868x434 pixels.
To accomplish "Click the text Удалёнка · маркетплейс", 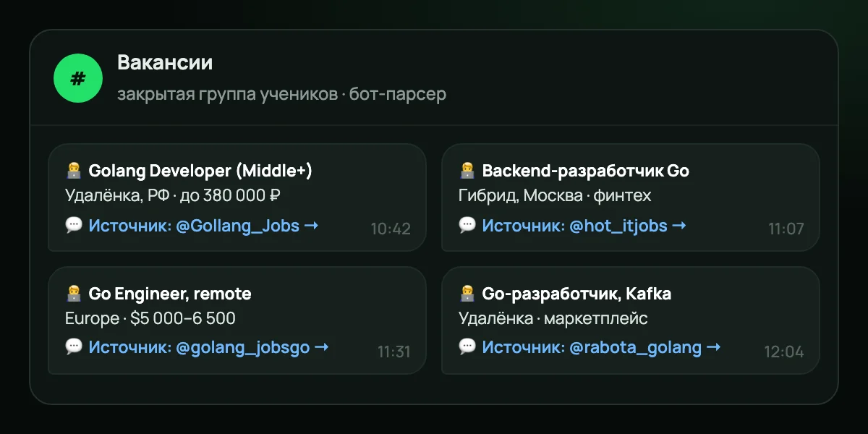I will [x=553, y=318].
